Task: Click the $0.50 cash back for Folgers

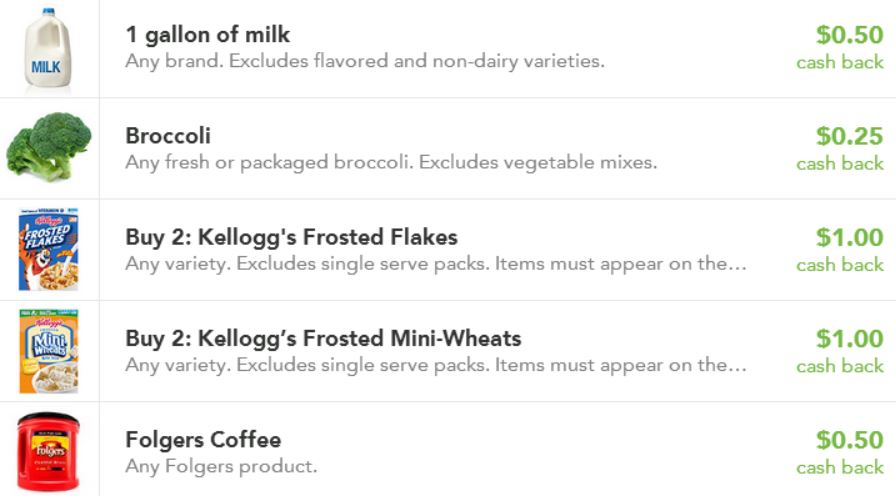Action: (849, 440)
